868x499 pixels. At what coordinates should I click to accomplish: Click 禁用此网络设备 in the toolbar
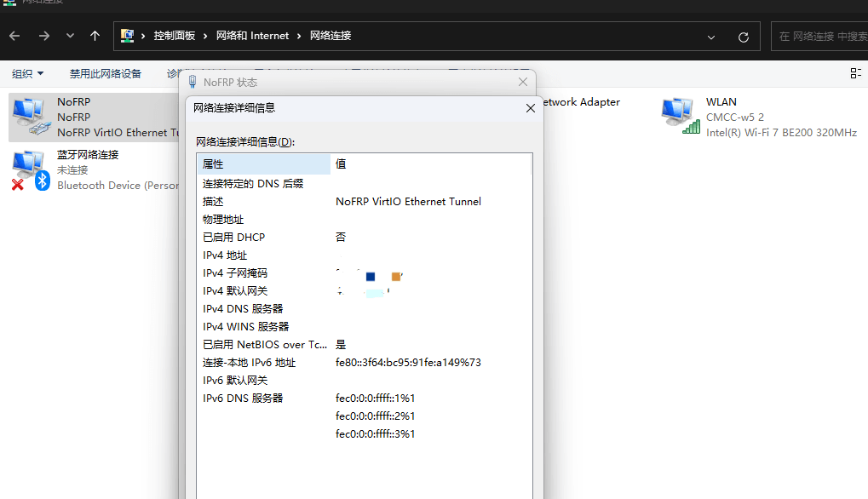pos(106,74)
